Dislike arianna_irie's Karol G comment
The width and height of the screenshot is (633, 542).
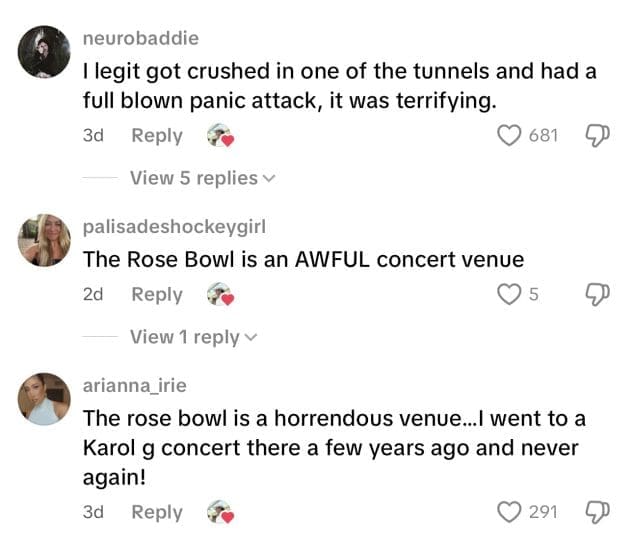click(596, 512)
